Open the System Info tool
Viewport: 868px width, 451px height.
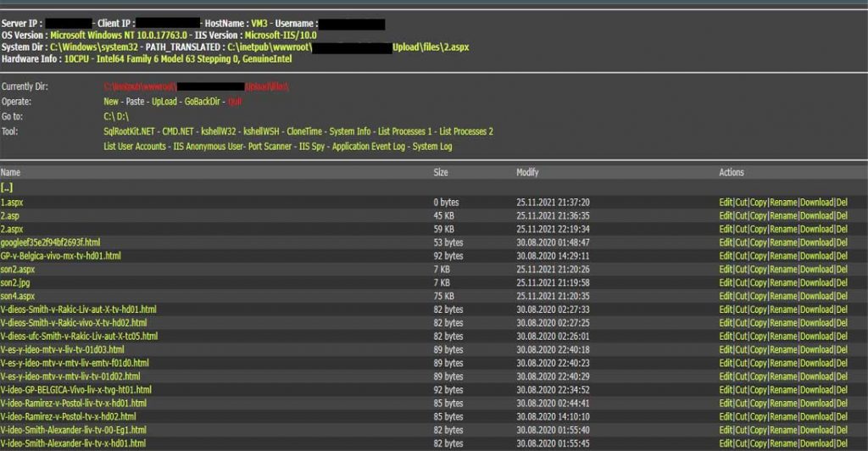349,131
